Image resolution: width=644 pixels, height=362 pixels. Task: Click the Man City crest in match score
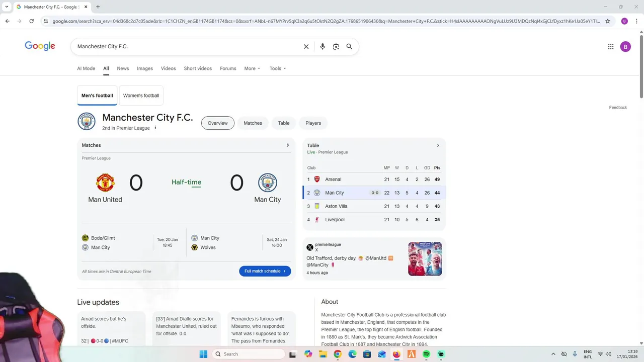(268, 183)
